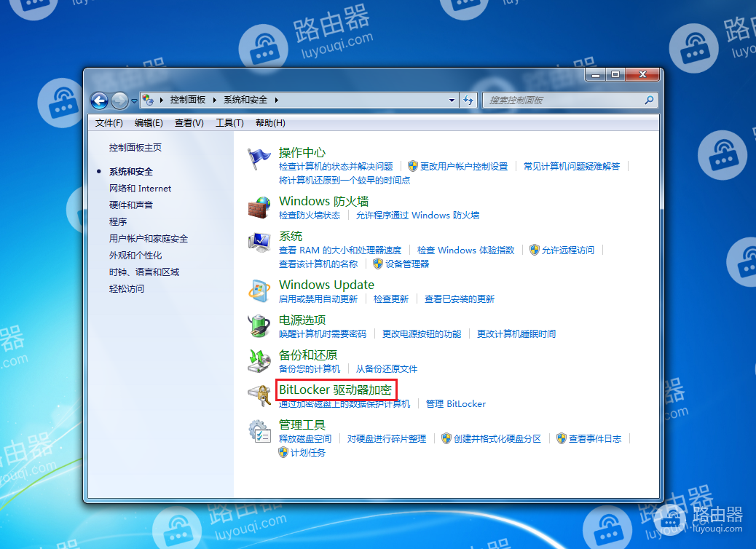756x549 pixels.
Task: Click the Power Options battery icon
Action: [x=259, y=326]
